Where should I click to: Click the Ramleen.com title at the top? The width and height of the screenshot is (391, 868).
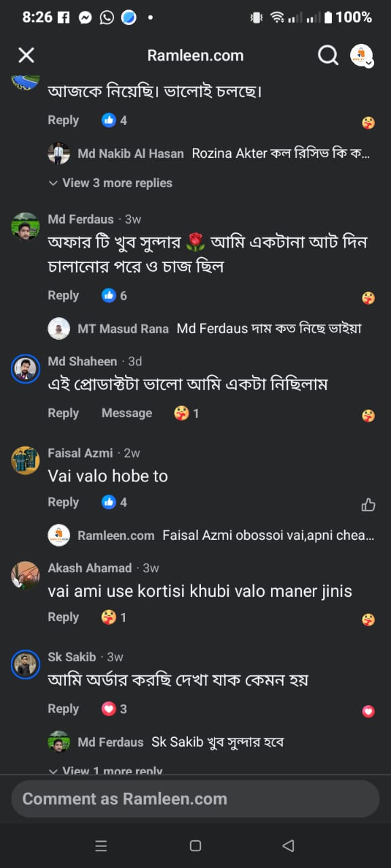click(195, 55)
